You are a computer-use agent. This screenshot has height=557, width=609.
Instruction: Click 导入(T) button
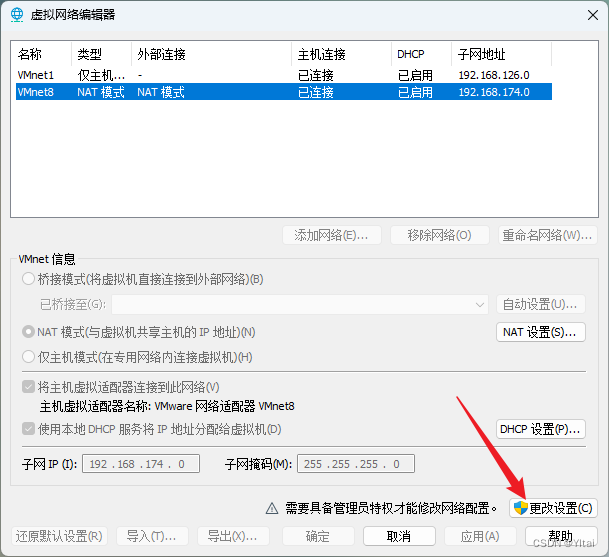[152, 536]
